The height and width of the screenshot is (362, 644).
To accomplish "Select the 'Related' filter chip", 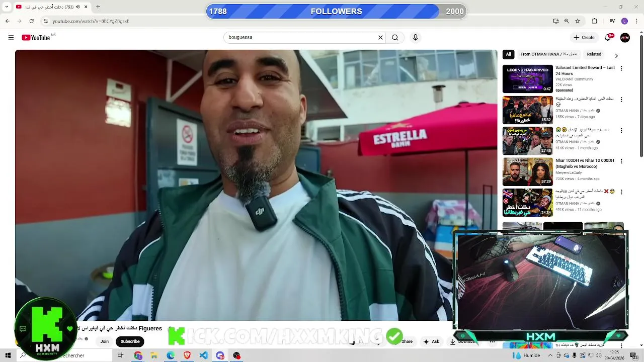I will [594, 54].
